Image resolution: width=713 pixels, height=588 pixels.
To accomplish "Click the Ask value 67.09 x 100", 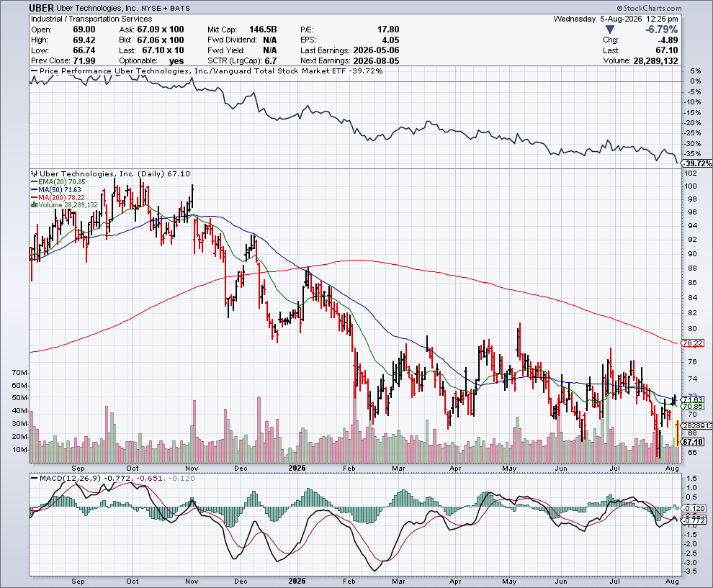I will pyautogui.click(x=161, y=30).
